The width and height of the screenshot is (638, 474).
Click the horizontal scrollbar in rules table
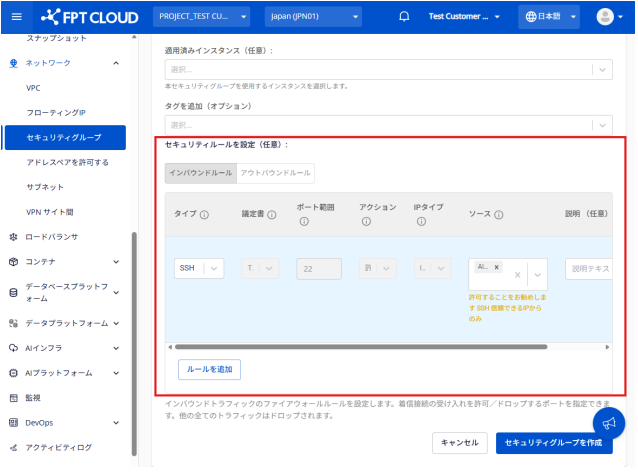(360, 347)
